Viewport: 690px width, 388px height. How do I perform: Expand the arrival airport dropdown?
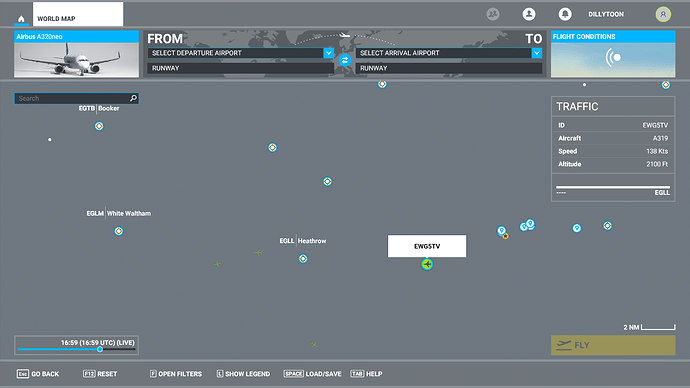click(537, 53)
